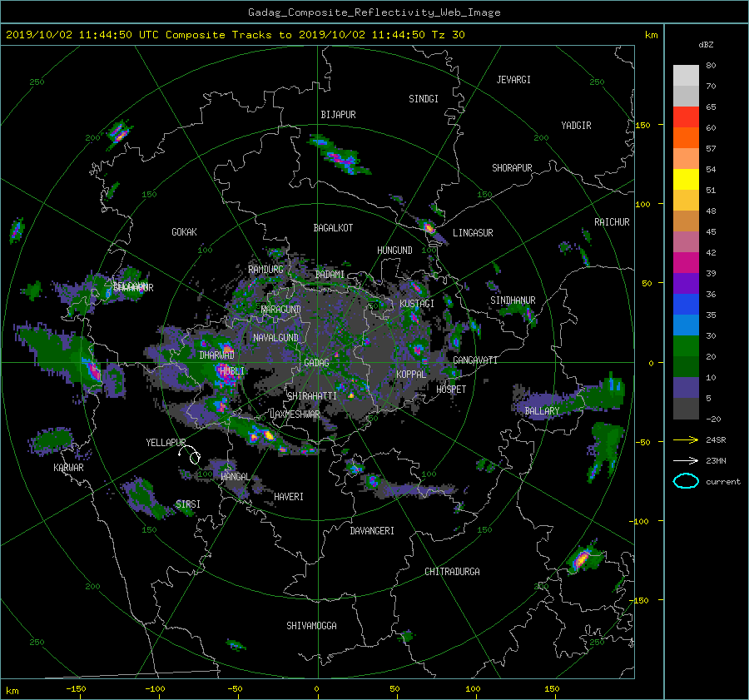Image resolution: width=749 pixels, height=700 pixels.
Task: Click the UTC Composite Tracks timestamp header
Action: click(x=235, y=35)
